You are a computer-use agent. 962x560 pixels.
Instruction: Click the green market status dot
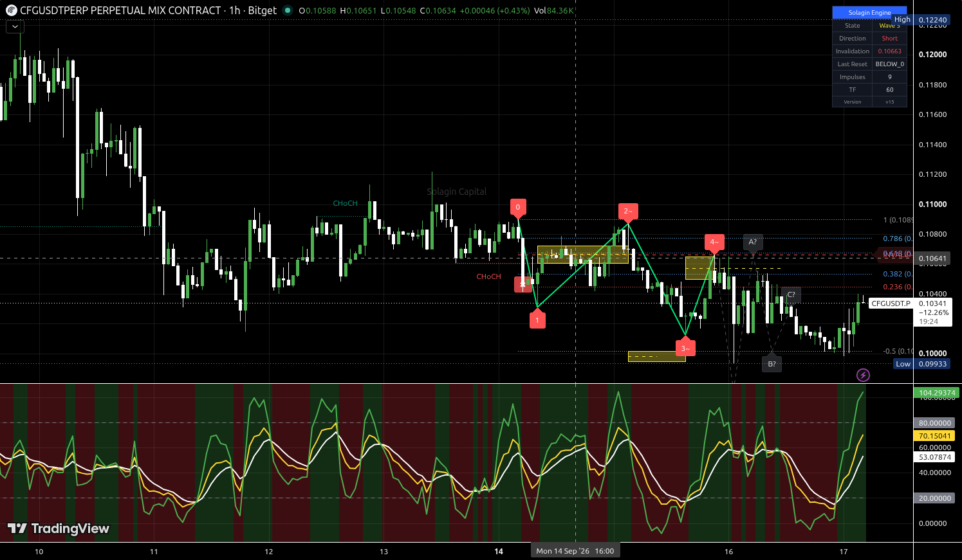288,10
